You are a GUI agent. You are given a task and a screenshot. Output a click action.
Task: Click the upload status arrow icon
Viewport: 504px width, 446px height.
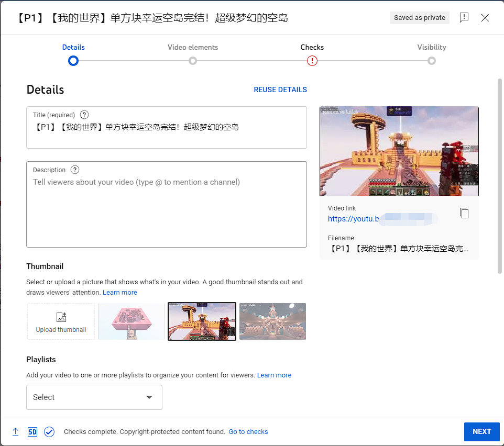[x=16, y=432]
